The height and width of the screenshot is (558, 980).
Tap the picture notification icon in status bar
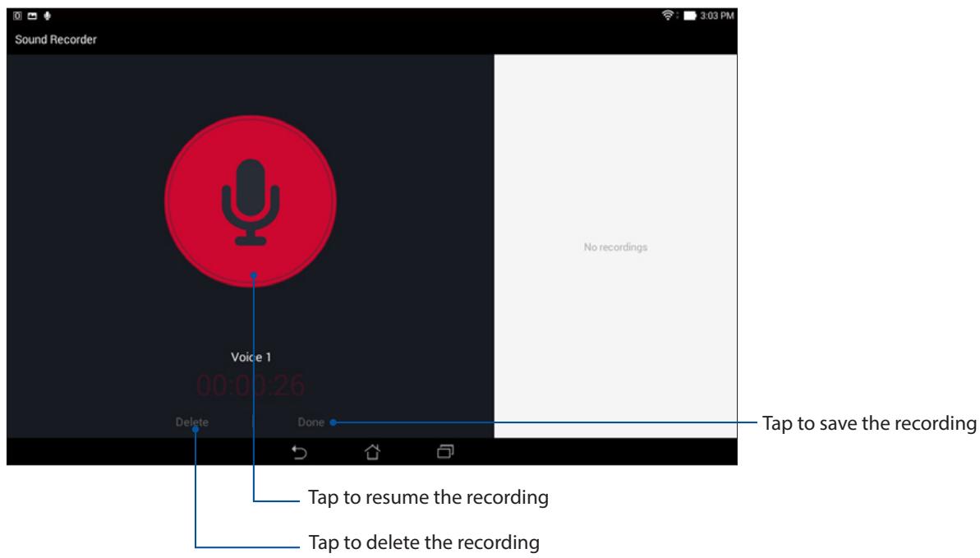click(32, 16)
